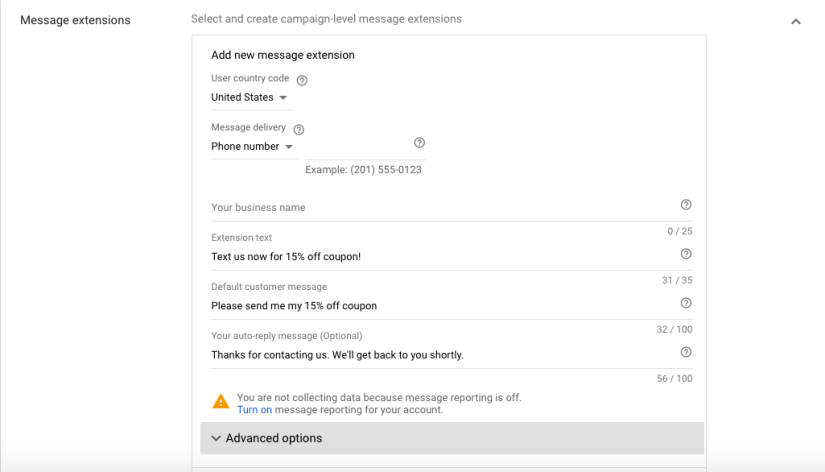Open help icon for auto-reply message
This screenshot has height=472, width=825.
(686, 352)
